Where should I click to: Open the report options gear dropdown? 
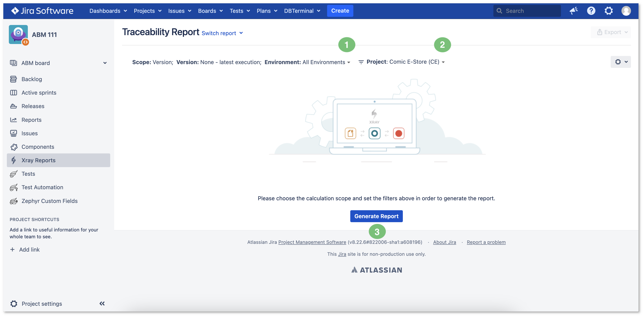(621, 62)
